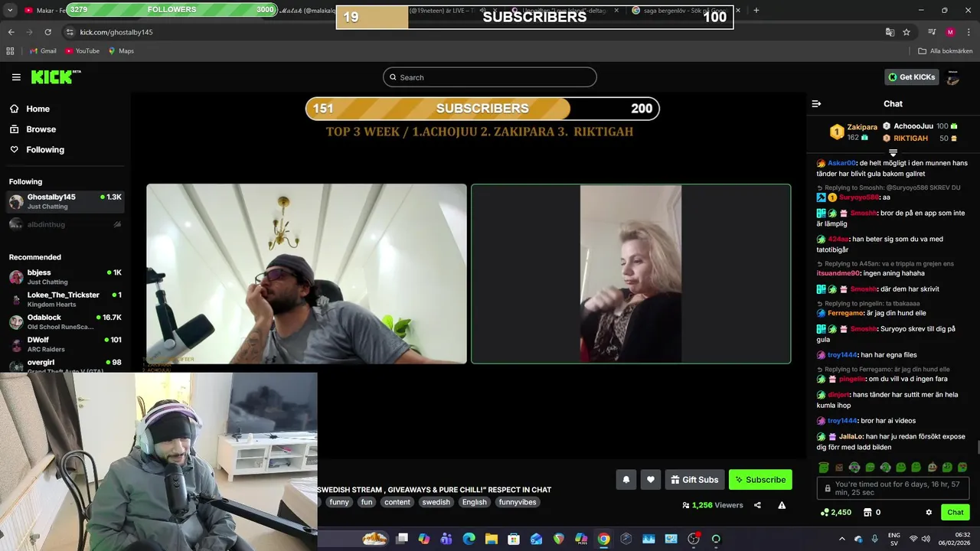The height and width of the screenshot is (551, 980).
Task: Collapse the chat panel arrow icon
Action: pos(816,104)
